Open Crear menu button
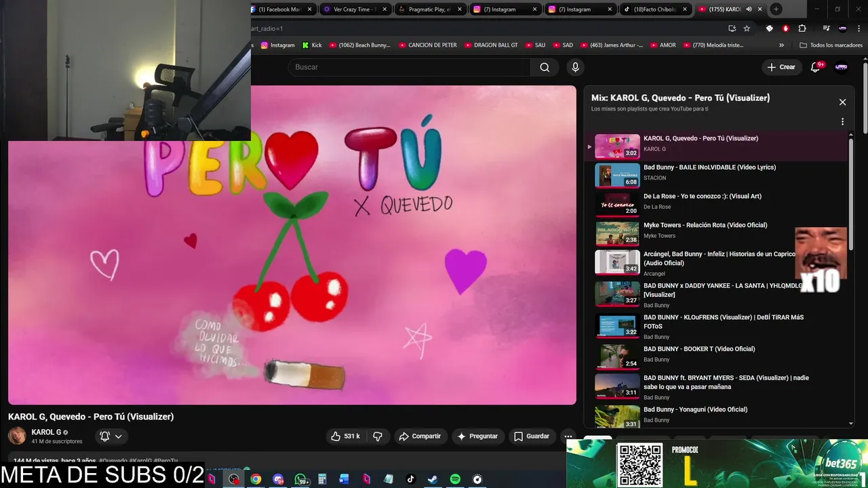 click(x=781, y=67)
